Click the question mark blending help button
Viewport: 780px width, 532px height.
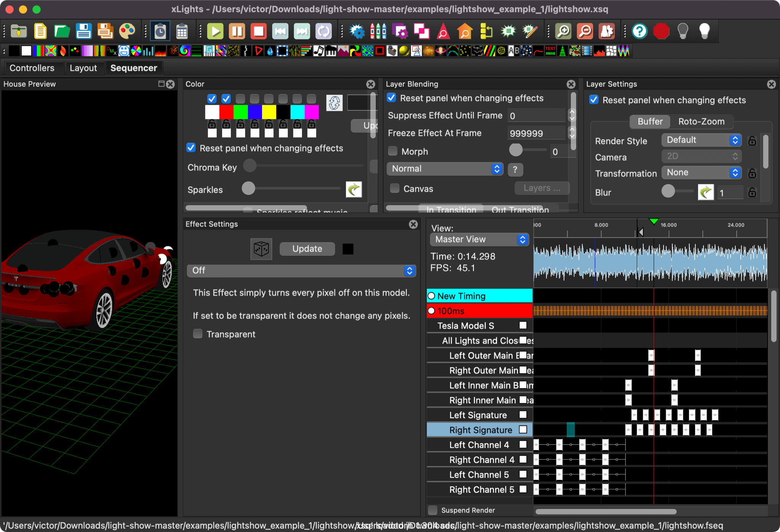tap(515, 169)
